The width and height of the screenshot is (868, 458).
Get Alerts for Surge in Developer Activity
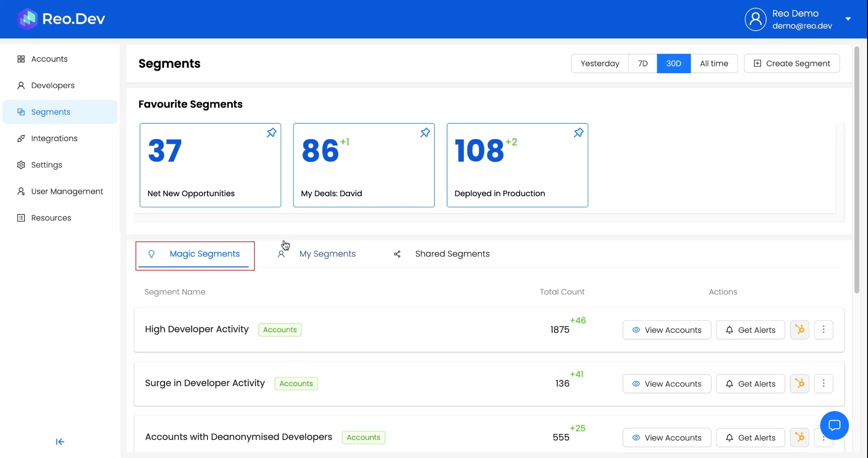(750, 384)
